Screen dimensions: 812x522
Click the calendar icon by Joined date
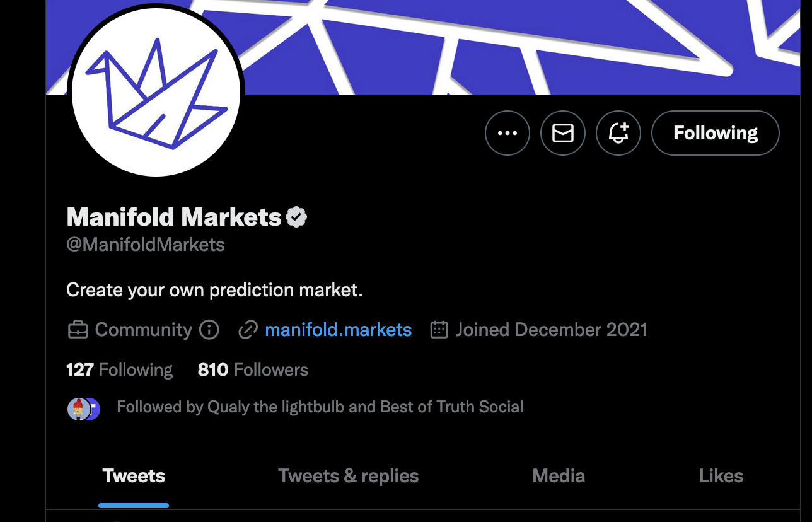coord(439,330)
